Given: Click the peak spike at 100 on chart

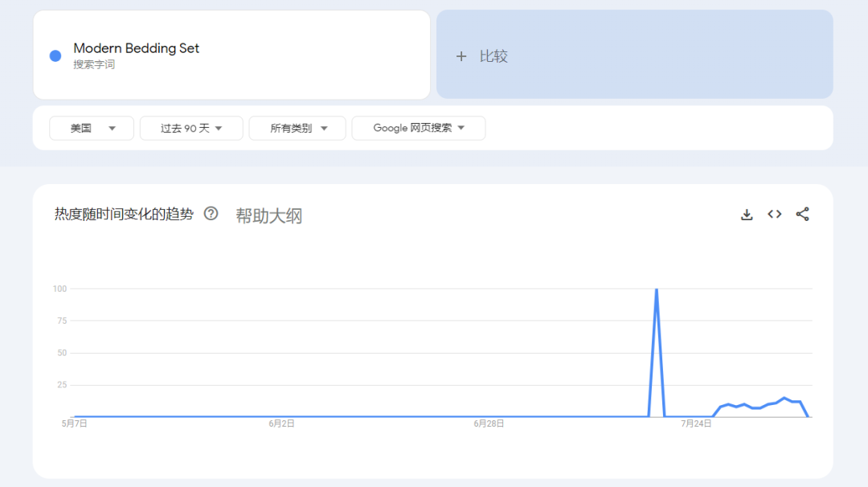Looking at the screenshot, I should coord(657,290).
